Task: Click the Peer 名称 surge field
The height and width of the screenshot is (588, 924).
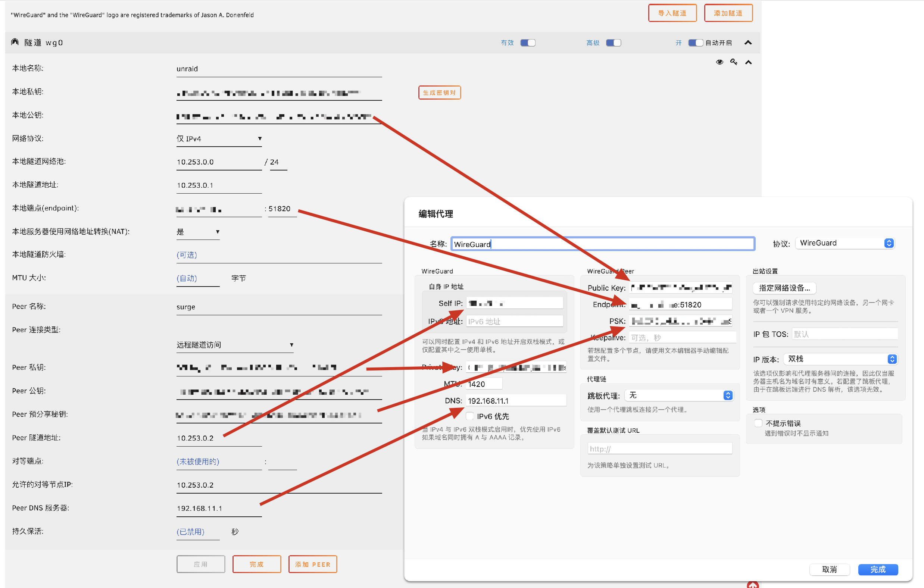Action: [279, 307]
